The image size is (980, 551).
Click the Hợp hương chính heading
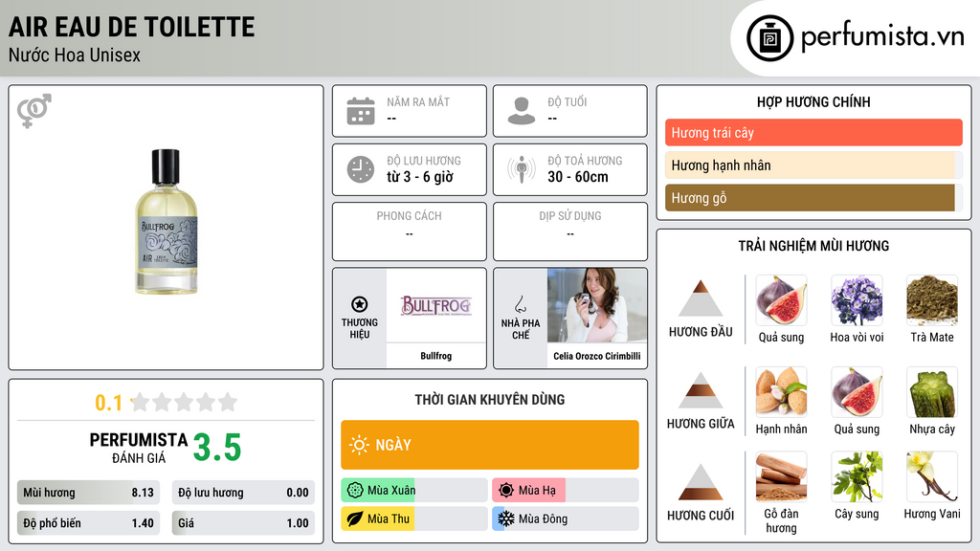pos(813,101)
